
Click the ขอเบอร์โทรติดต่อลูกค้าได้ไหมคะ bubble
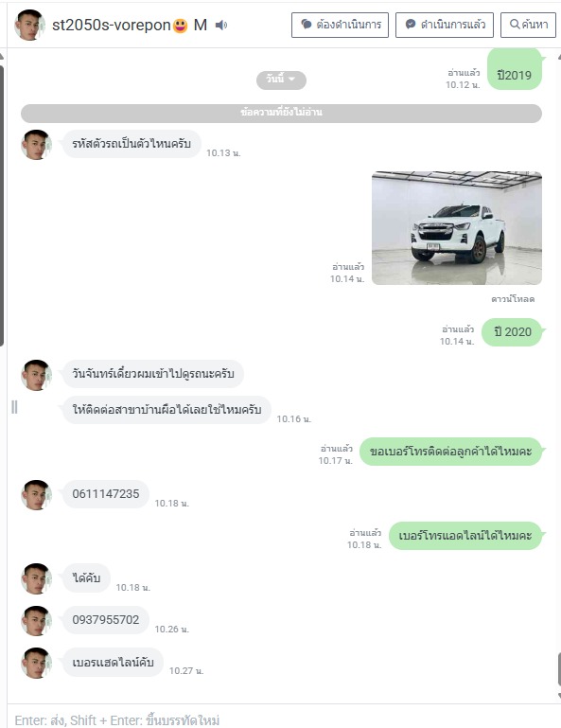pyautogui.click(x=451, y=452)
